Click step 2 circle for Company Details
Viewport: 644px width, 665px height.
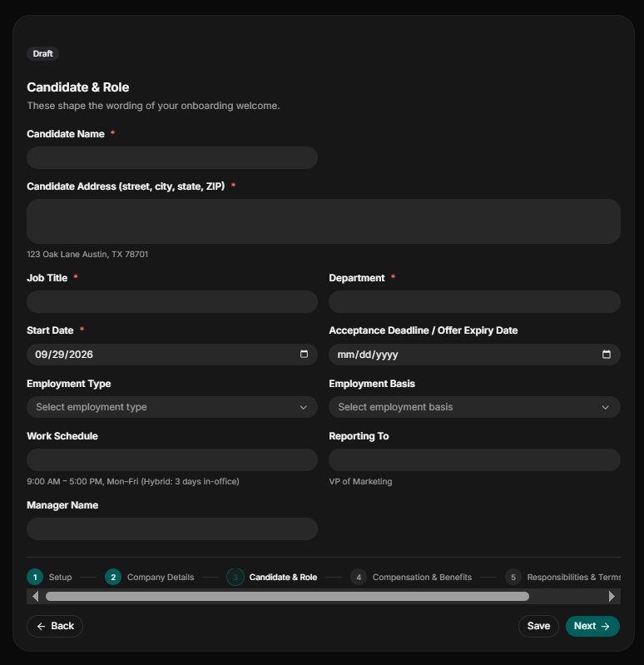[113, 578]
